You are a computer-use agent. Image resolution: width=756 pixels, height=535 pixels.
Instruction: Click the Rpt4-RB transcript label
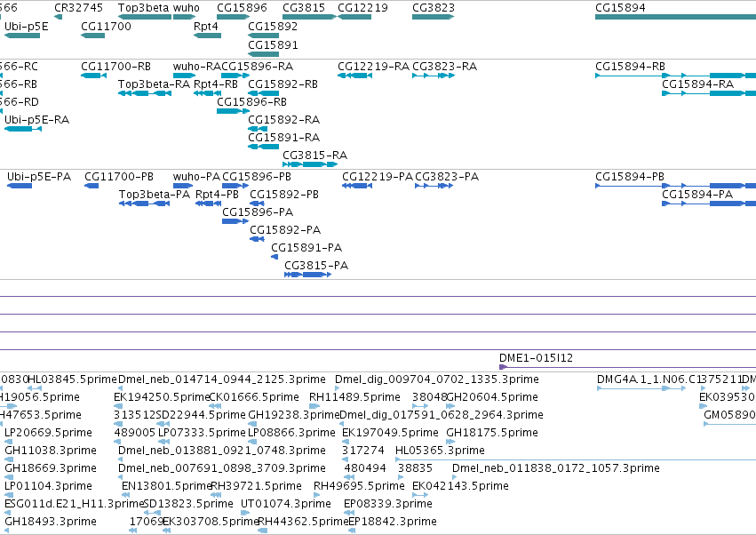tap(216, 84)
